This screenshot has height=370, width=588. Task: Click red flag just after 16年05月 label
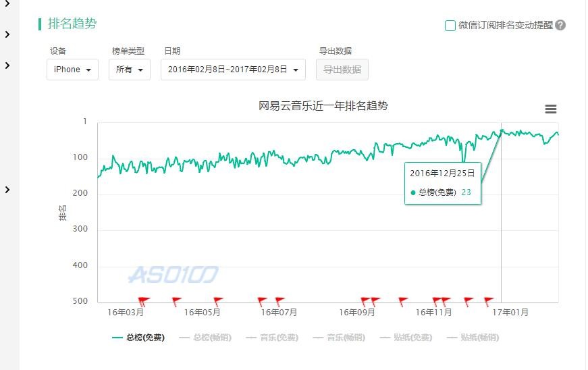coord(218,301)
